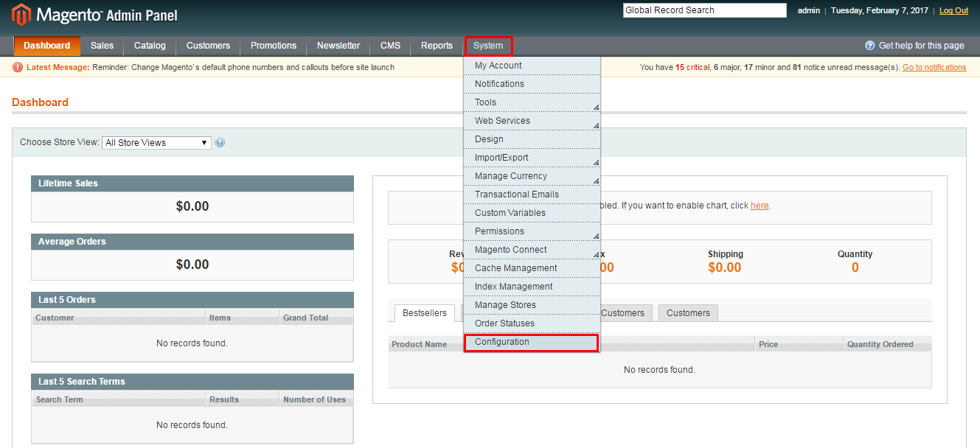Click the Dashboard page title

click(40, 102)
